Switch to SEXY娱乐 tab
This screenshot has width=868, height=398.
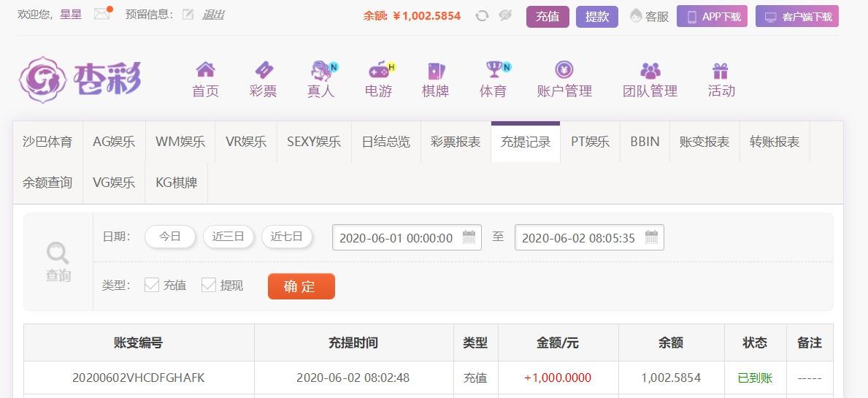click(x=314, y=142)
